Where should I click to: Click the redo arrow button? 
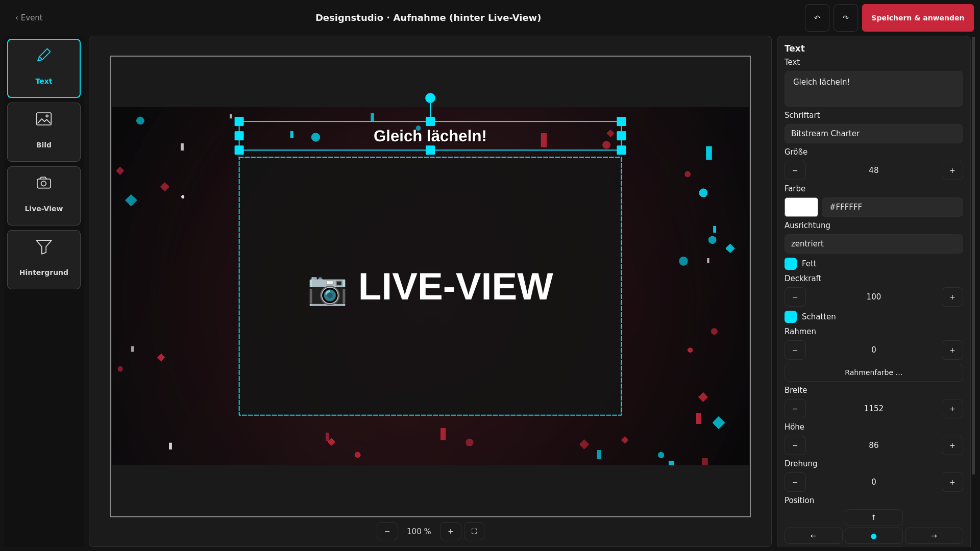(846, 18)
